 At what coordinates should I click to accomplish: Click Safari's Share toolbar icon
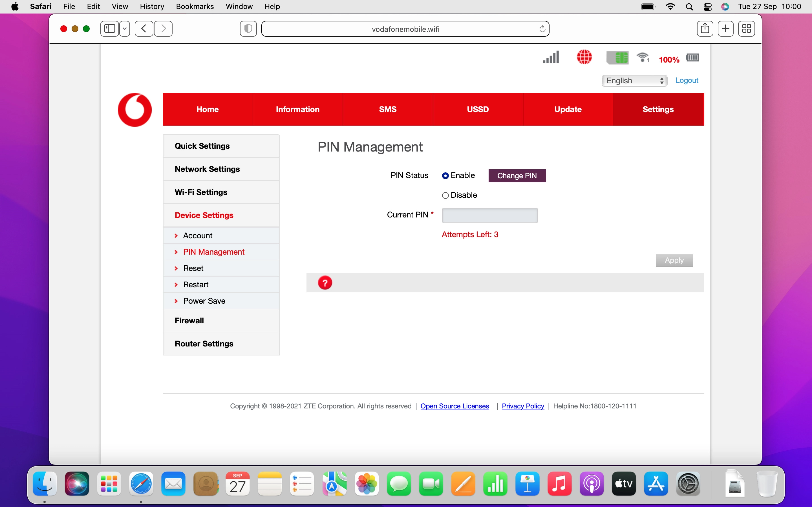tap(705, 28)
